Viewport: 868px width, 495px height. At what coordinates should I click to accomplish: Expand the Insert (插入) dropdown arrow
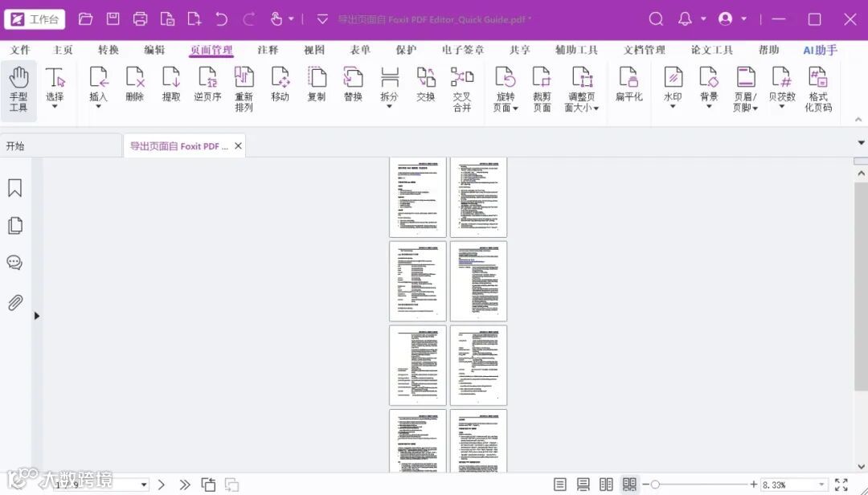99,106
